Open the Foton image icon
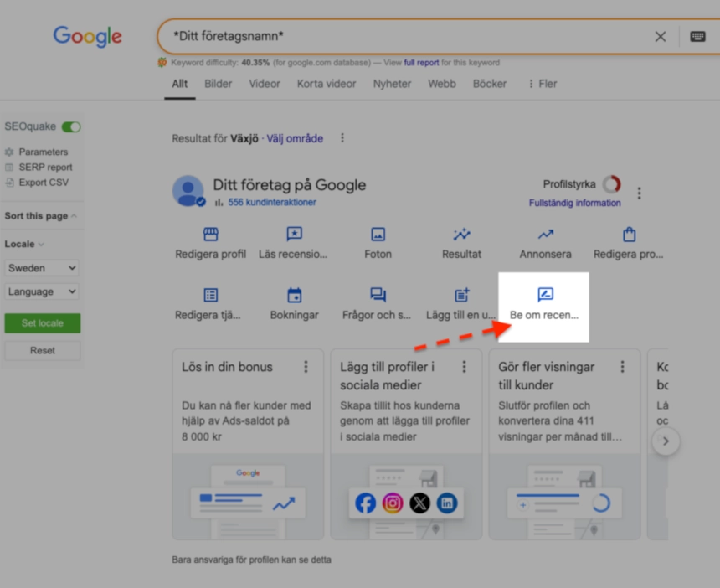 pos(378,235)
